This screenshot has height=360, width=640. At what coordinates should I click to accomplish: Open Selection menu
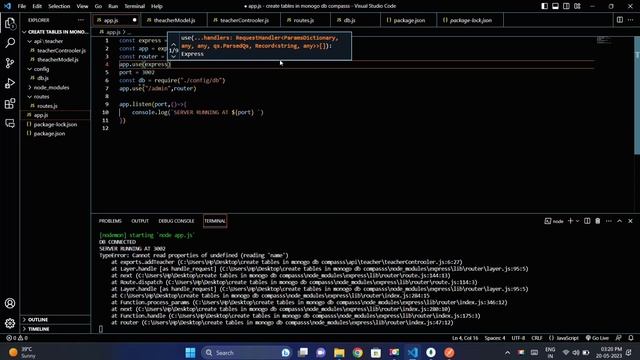click(59, 6)
